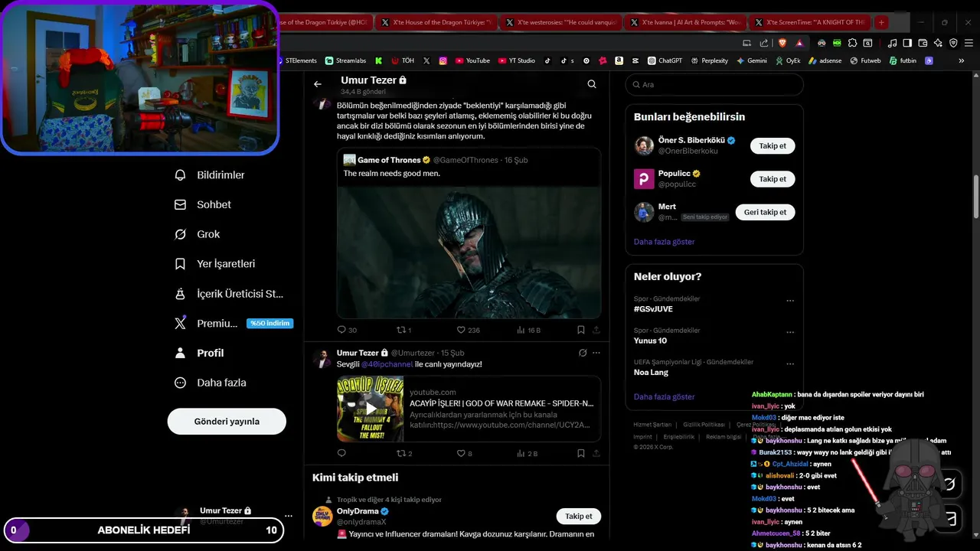Open Streamlabs bookmark
The width and height of the screenshot is (980, 551).
pyautogui.click(x=345, y=60)
